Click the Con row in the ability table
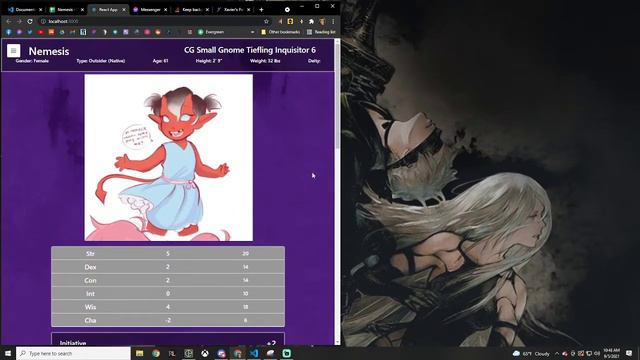640x360 pixels. 168,280
